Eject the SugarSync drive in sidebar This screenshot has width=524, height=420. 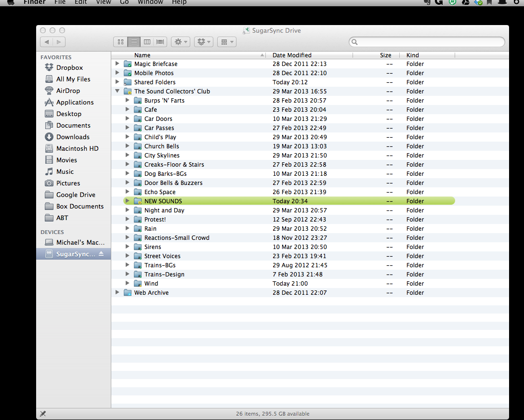pos(101,254)
